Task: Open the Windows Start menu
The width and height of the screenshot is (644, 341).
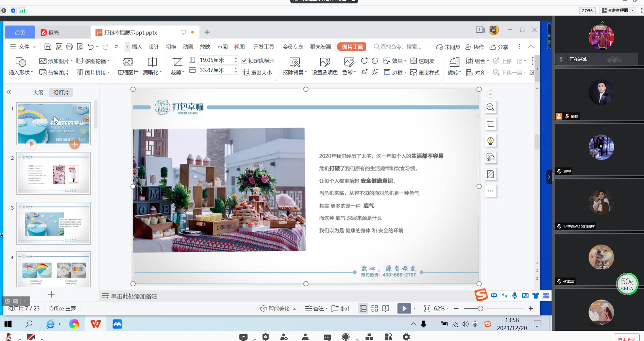Action: [8, 324]
